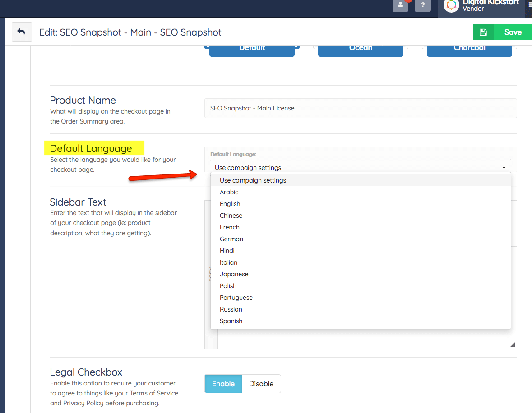Select Spanish from language list
This screenshot has height=413, width=532.
pos(361,321)
